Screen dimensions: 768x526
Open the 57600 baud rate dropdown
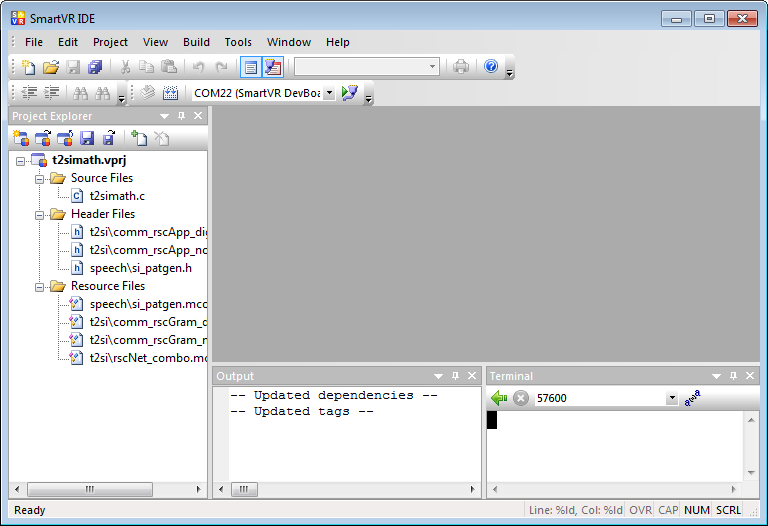click(672, 398)
